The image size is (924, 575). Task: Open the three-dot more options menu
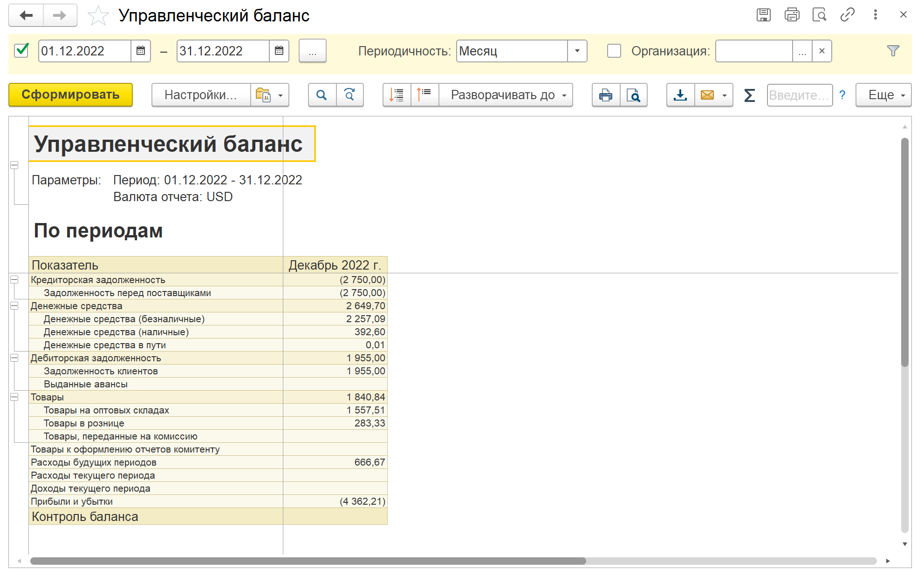(875, 15)
